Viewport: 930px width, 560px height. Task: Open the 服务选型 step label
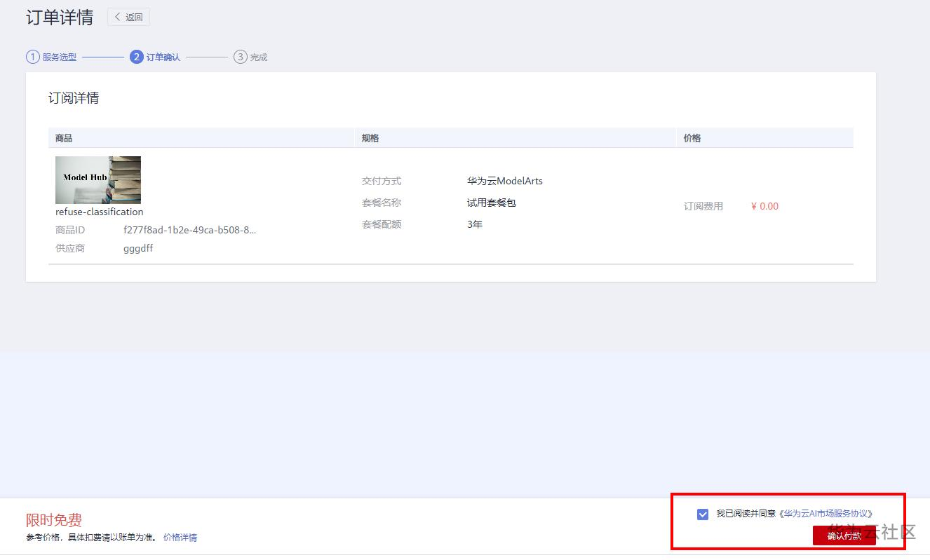click(60, 57)
